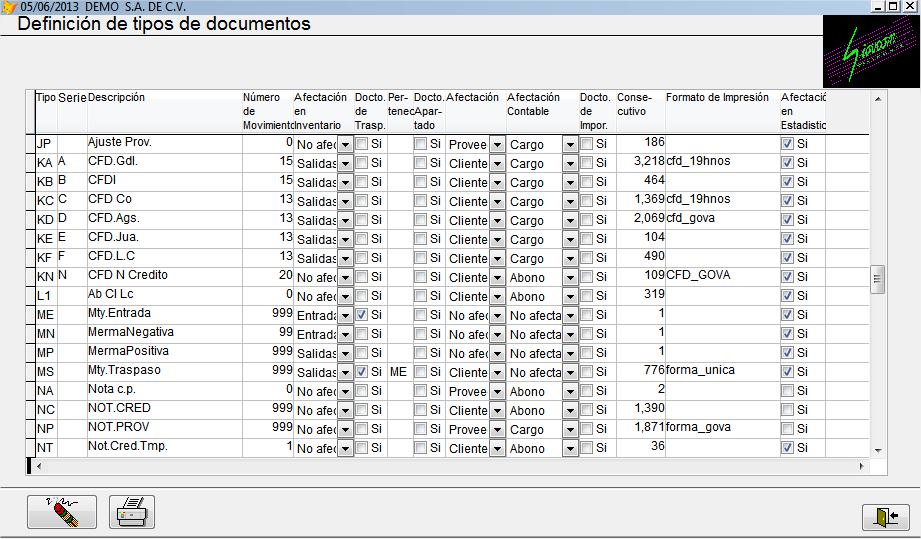
Task: Click the Número de Movimiento column header
Action: (267, 112)
